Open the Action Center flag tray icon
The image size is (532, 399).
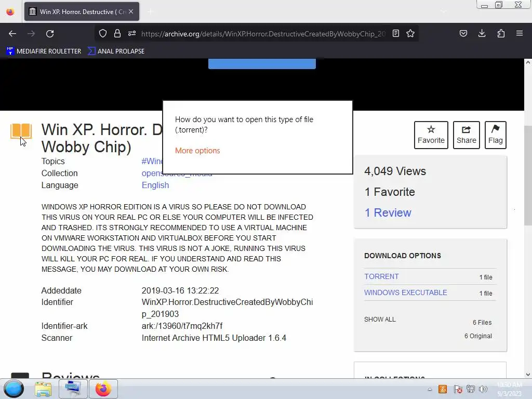click(x=458, y=389)
